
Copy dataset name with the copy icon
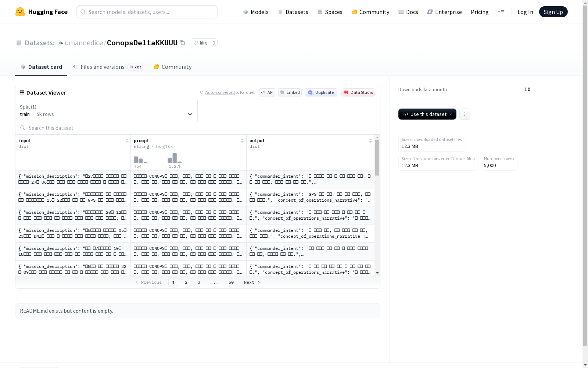click(x=182, y=43)
